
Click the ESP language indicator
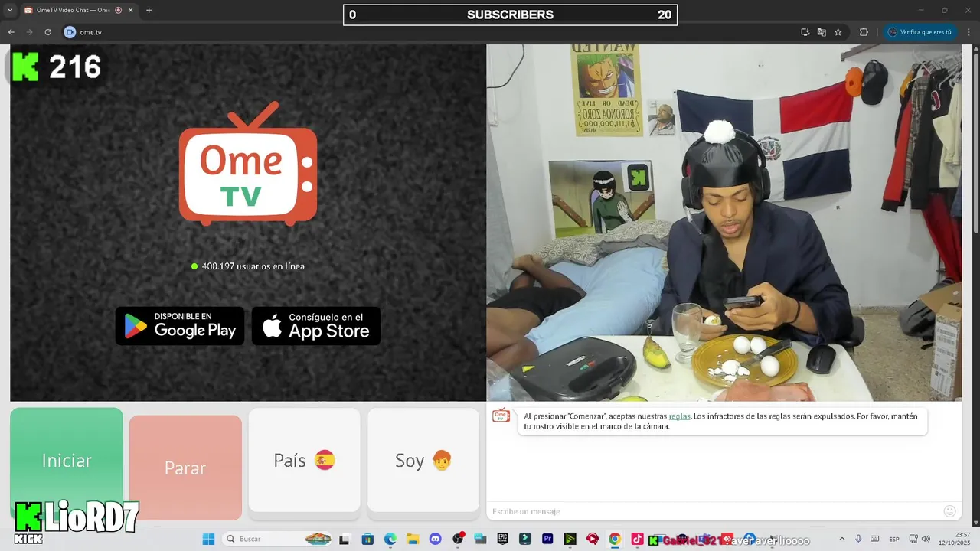[894, 539]
